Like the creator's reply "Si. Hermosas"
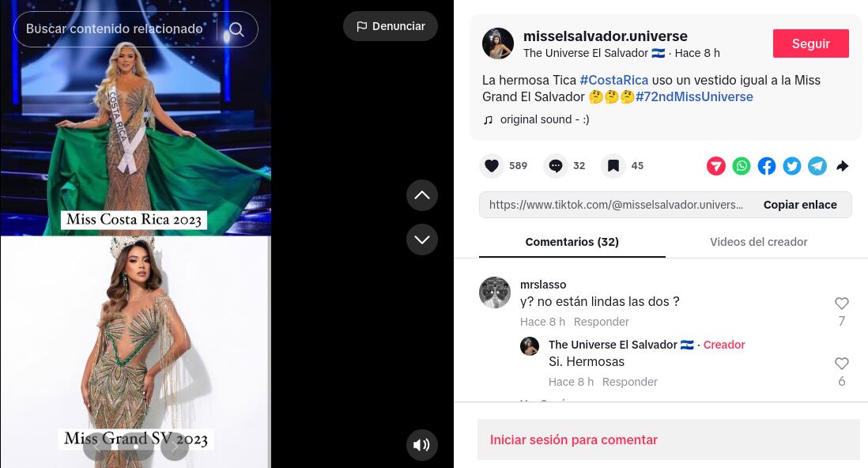 (841, 364)
